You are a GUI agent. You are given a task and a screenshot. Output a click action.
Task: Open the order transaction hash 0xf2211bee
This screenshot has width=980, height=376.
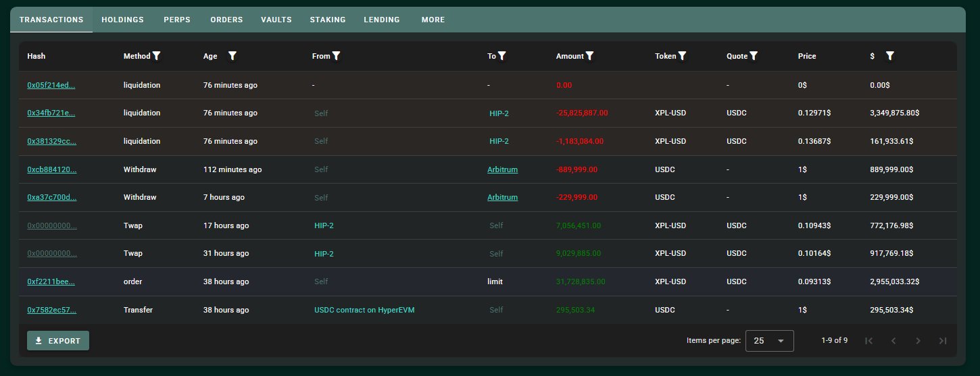51,281
